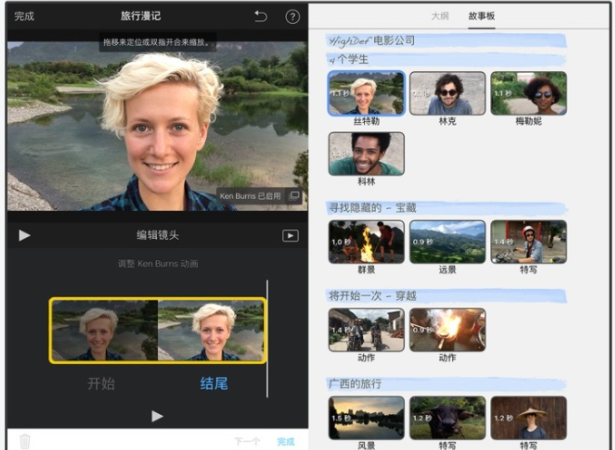Viewport: 615px width, 450px height.
Task: Choose the 科林 storyboard clip
Action: point(366,153)
